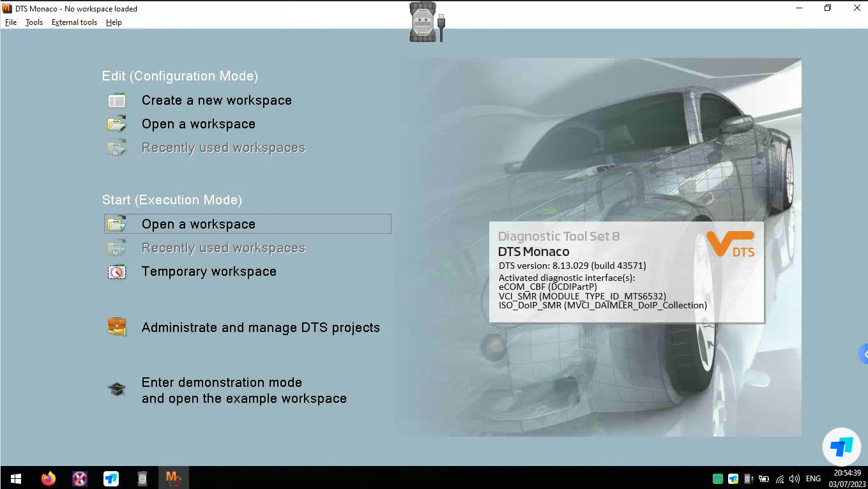Click the Temporary workspace clock icon
This screenshot has width=868, height=489.
click(117, 272)
